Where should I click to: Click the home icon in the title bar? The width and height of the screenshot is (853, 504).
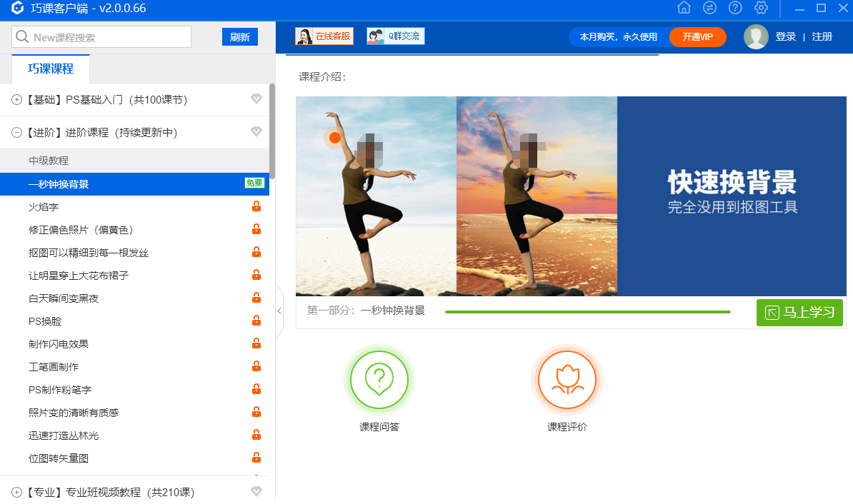[684, 8]
